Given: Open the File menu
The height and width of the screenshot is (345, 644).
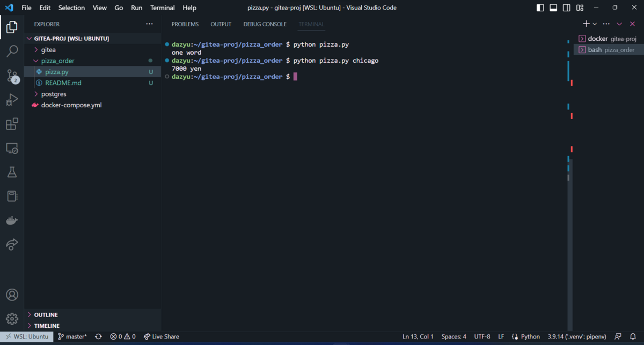Looking at the screenshot, I should 26,8.
